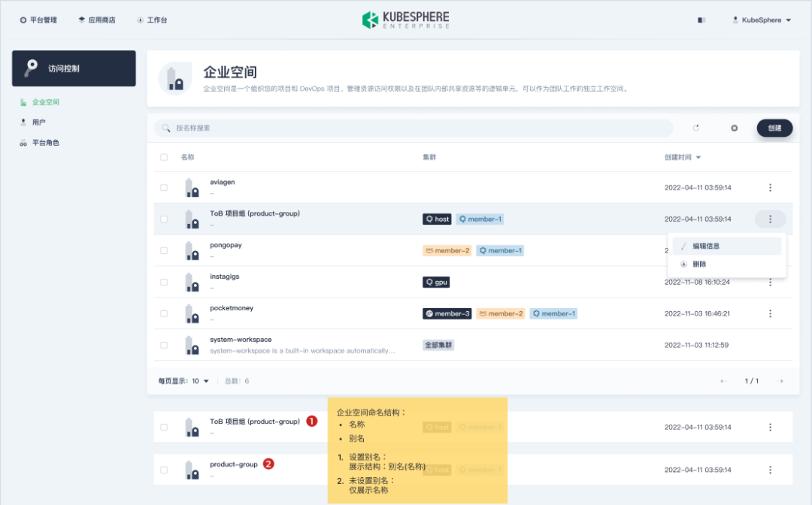812x505 pixels.
Task: Click the product-group example name
Action: tap(234, 464)
